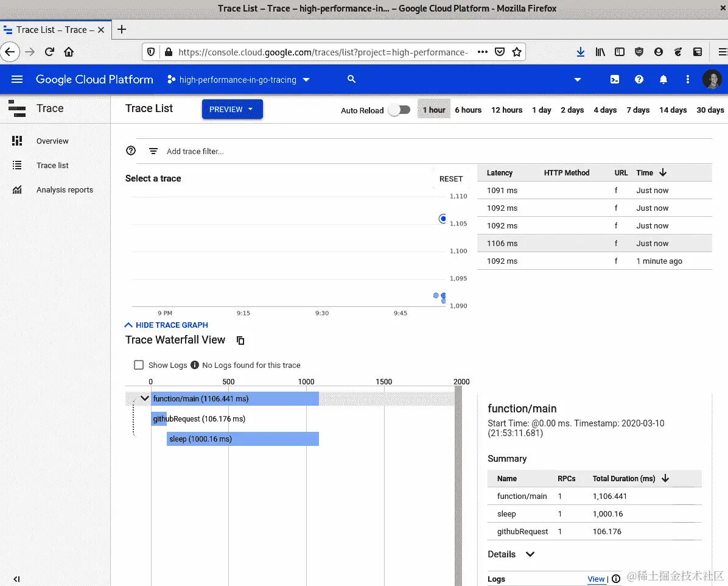Open Analysis reports in sidebar
Viewport: 728px width, 586px height.
point(65,189)
